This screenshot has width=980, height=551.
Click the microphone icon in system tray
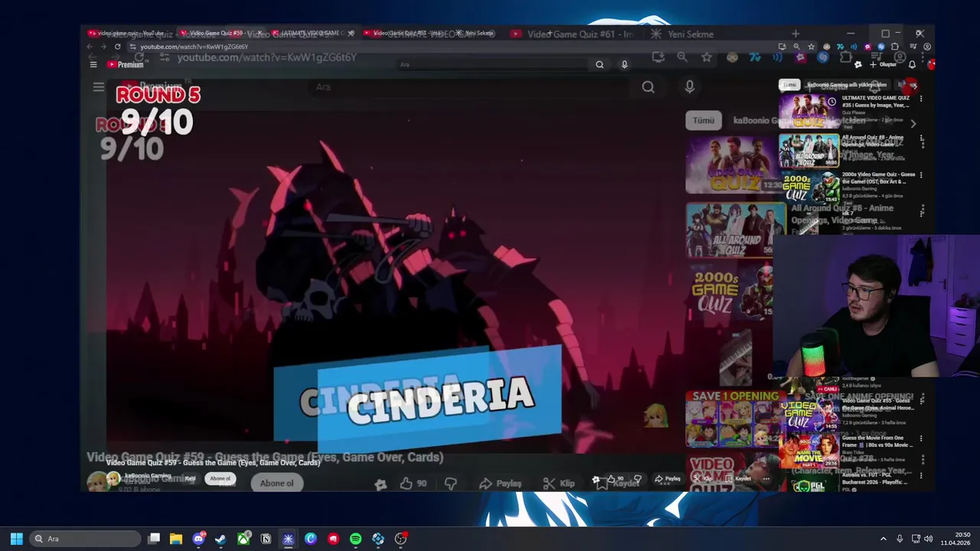point(900,539)
